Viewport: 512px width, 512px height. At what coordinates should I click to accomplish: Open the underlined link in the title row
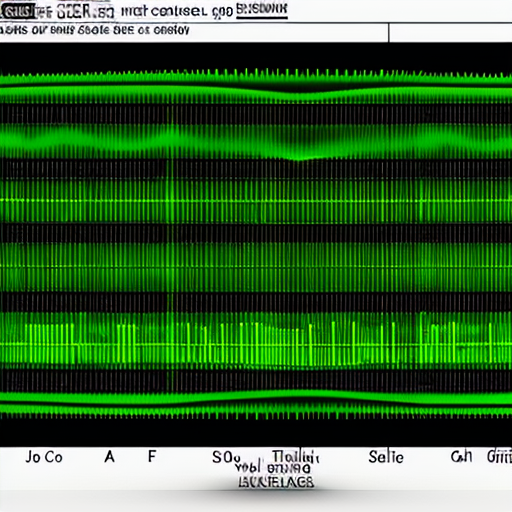(262, 10)
